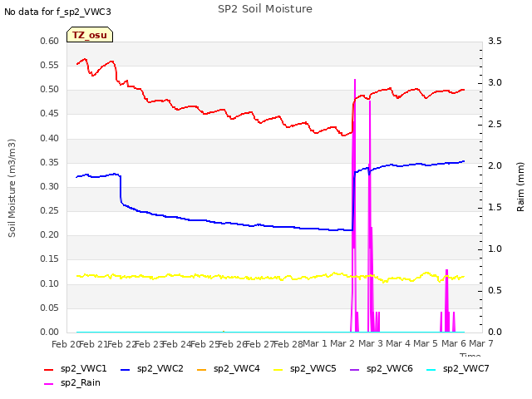The width and height of the screenshot is (532, 399).
Task: Click the orange sp2_VWC4 legend swatch
Action: coord(202,370)
